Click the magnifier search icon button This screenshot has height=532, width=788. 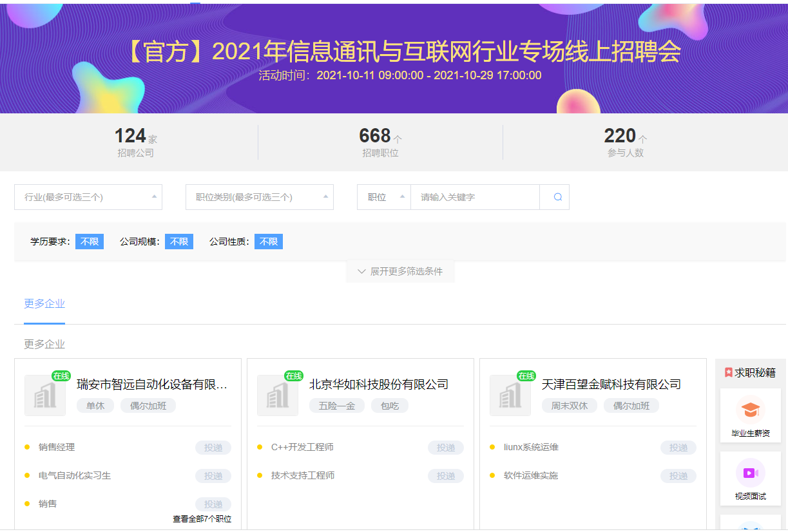[x=557, y=197]
